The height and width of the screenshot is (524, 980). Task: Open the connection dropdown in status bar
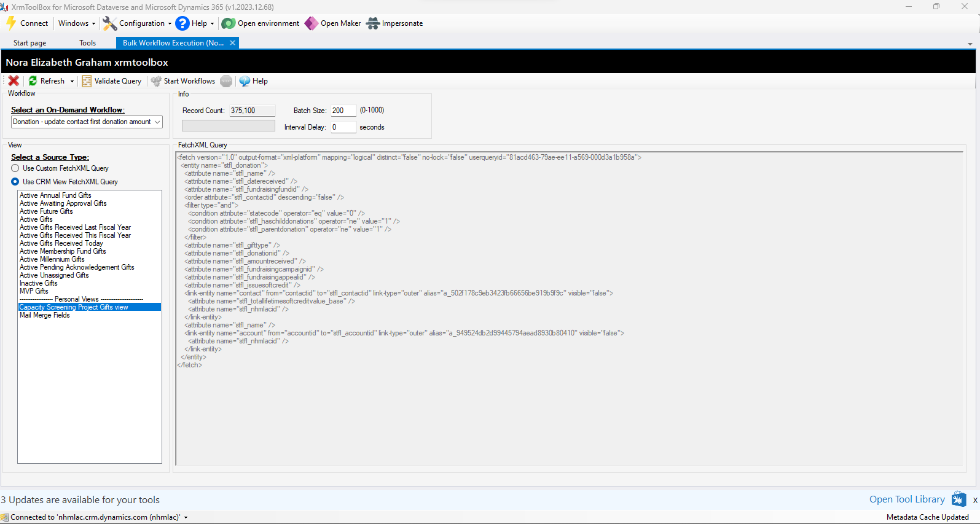tap(186, 517)
